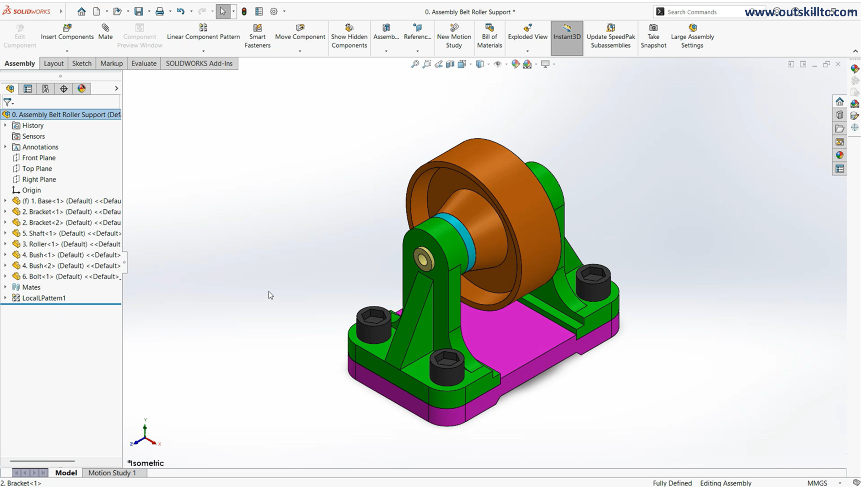
Task: Select 6. Bolt<1> in the tree
Action: coord(66,277)
